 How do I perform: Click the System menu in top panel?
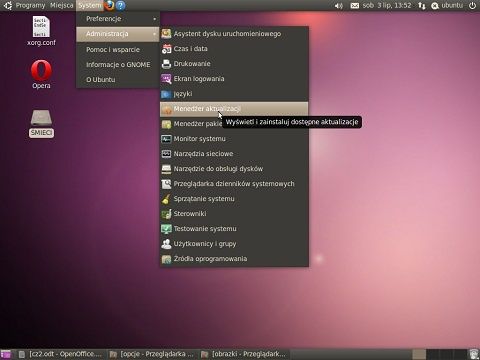pyautogui.click(x=90, y=5)
